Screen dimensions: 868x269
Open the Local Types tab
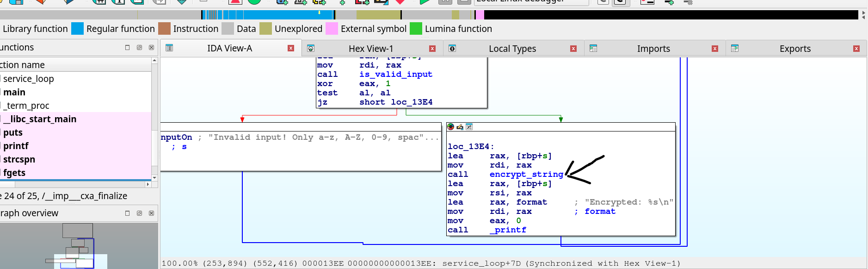click(512, 49)
